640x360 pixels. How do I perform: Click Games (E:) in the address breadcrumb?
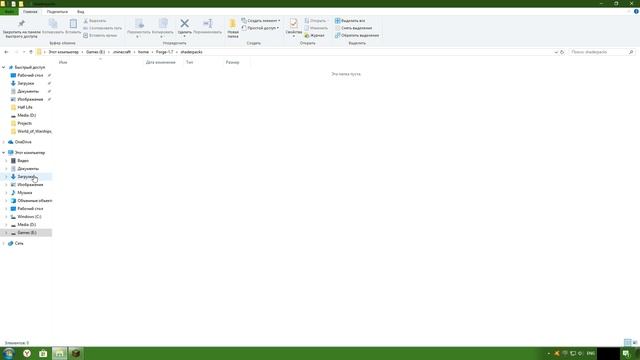[96, 52]
